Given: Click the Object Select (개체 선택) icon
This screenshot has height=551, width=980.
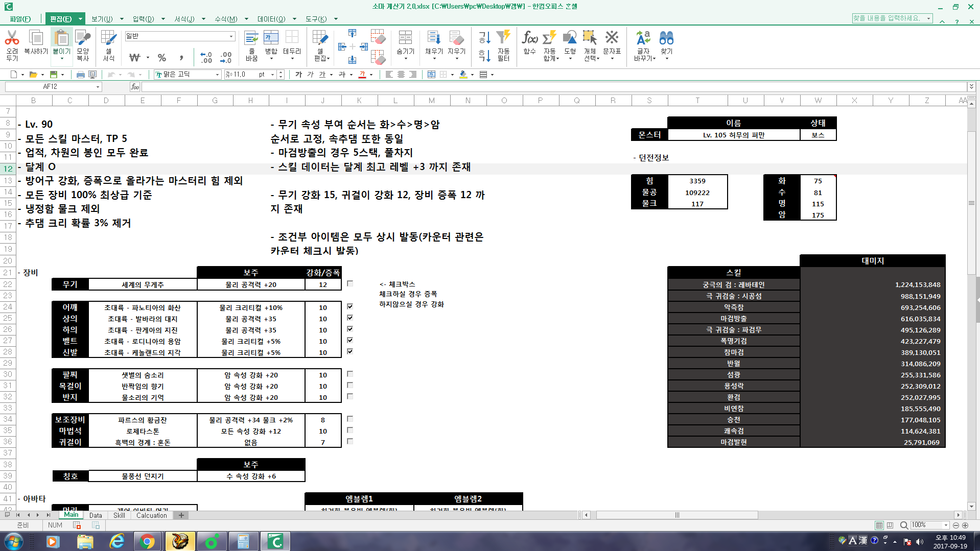Looking at the screenshot, I should [590, 38].
